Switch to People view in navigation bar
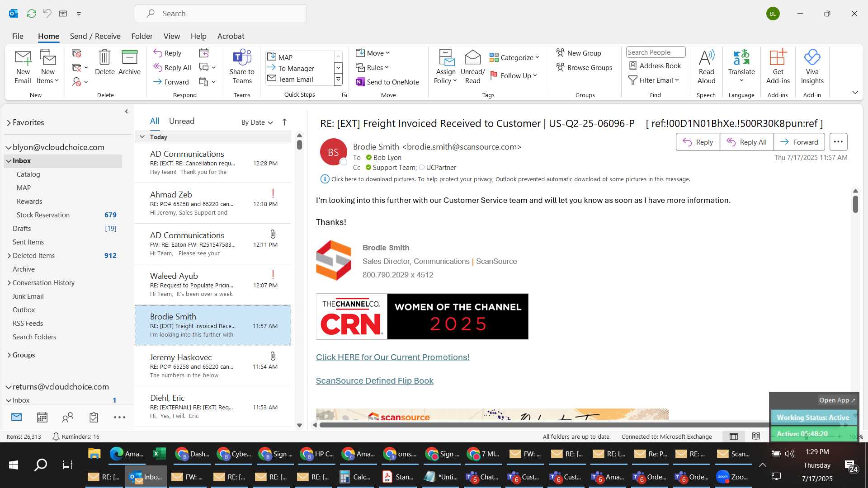868x488 pixels. tap(68, 417)
